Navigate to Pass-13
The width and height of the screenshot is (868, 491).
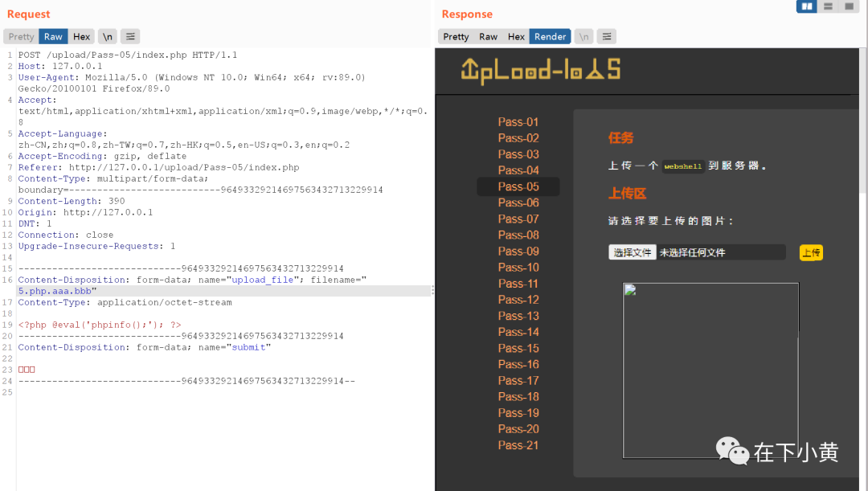pos(518,316)
